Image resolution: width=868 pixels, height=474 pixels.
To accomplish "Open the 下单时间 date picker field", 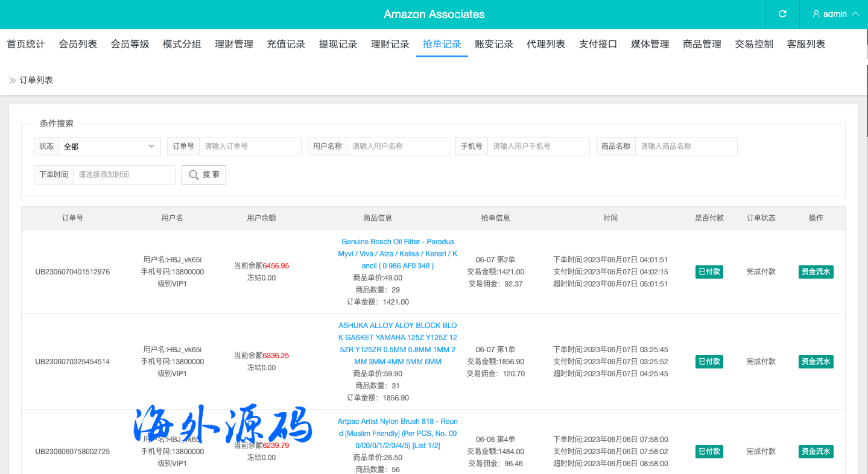I will pos(124,174).
